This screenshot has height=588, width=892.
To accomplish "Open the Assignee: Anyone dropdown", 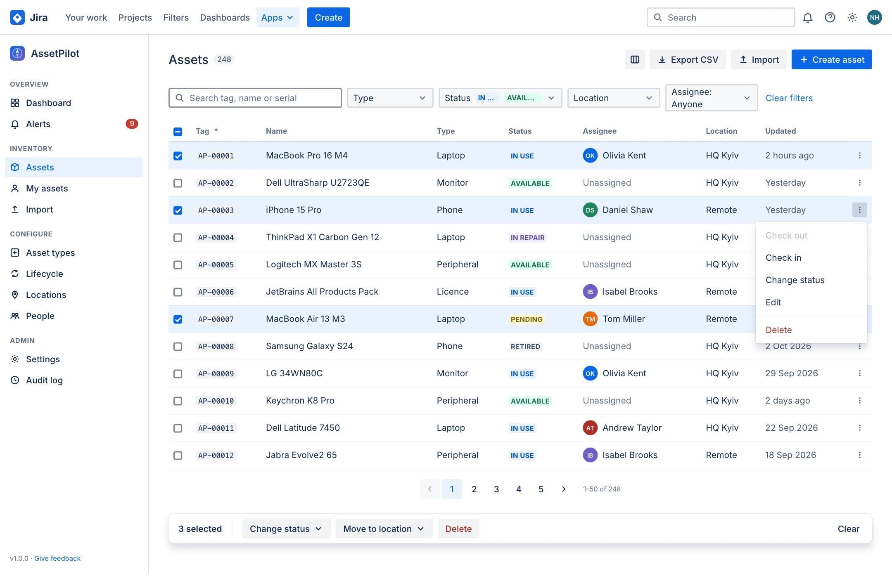I will [711, 98].
